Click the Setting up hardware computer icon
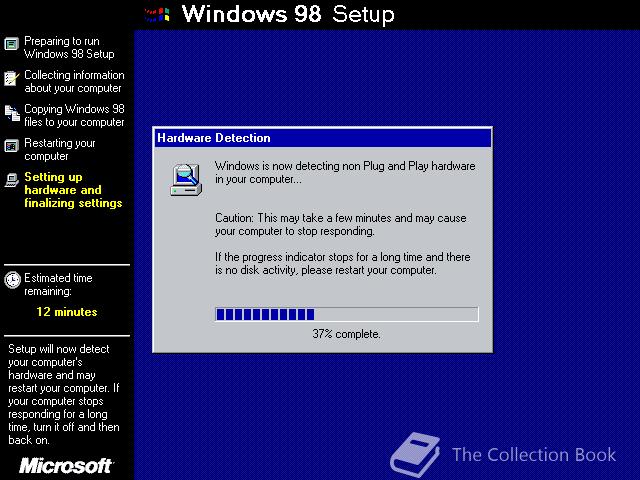 pyautogui.click(x=12, y=180)
